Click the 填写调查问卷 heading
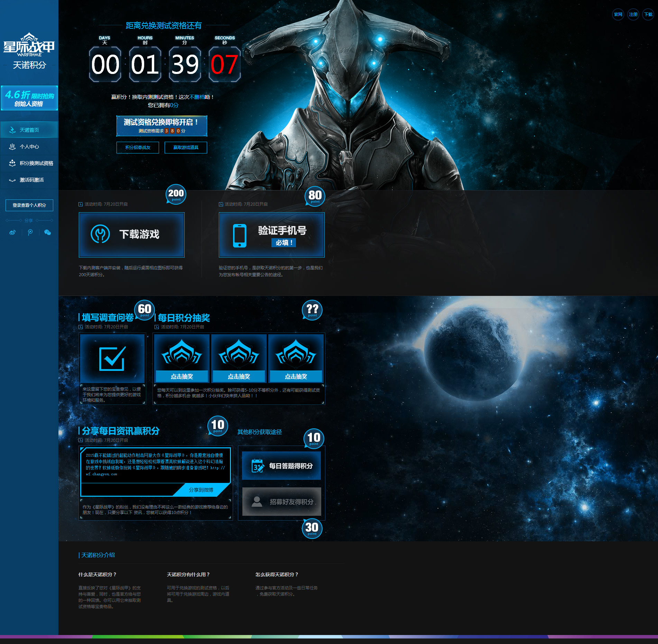Screen dimensions: 658x644 [108, 318]
